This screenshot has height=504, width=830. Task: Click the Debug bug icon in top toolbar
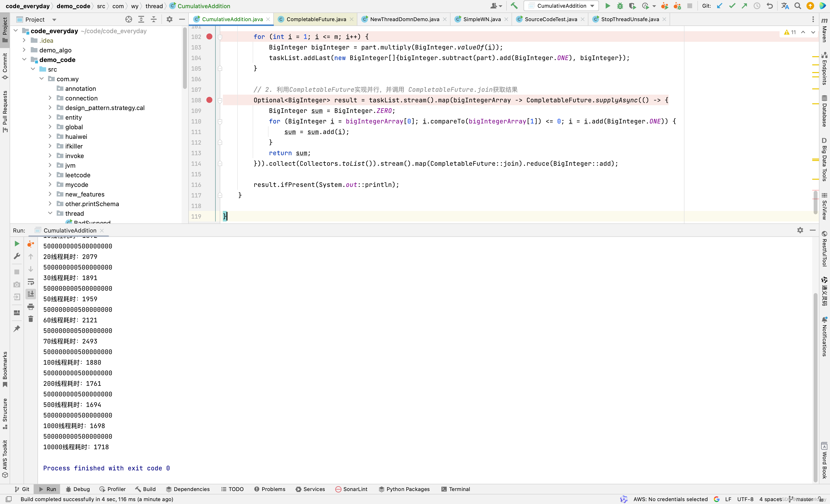(620, 6)
